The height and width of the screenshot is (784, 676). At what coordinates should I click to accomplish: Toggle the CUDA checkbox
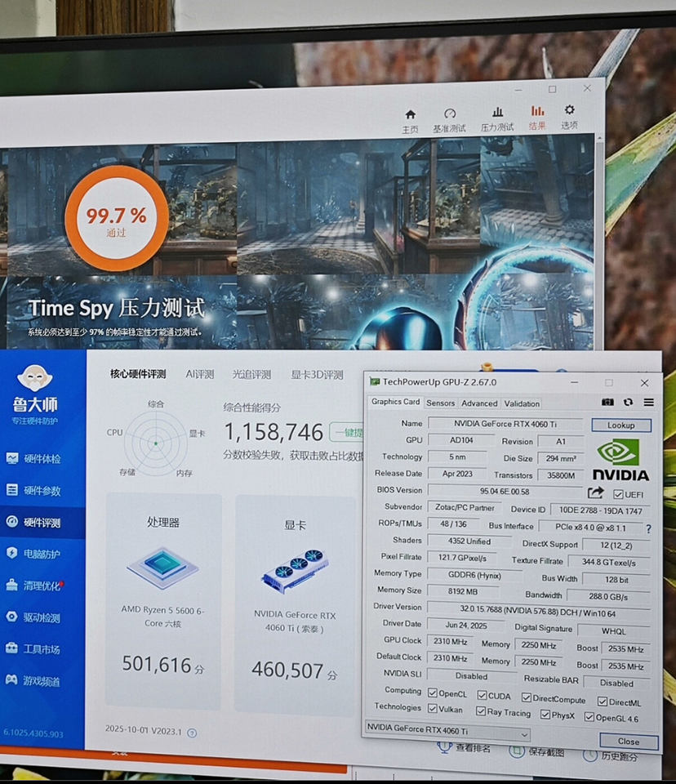[482, 695]
